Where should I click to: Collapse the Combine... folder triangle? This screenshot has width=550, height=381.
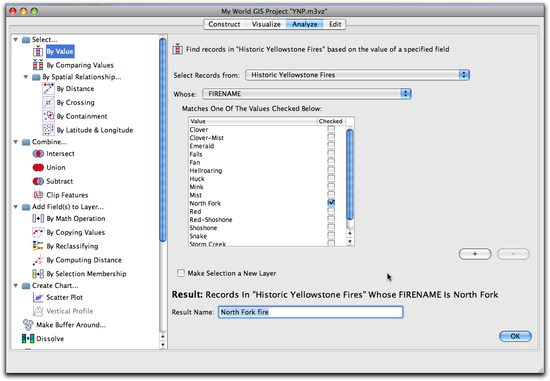16,142
